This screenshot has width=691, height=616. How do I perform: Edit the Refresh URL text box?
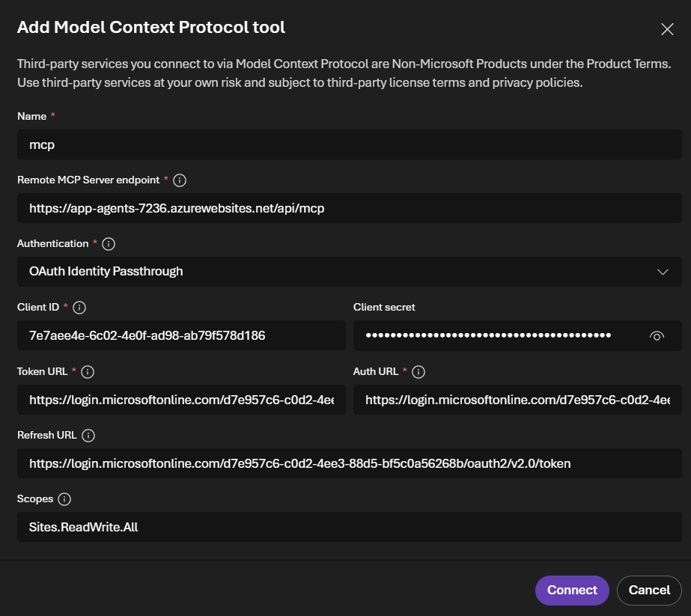[349, 463]
